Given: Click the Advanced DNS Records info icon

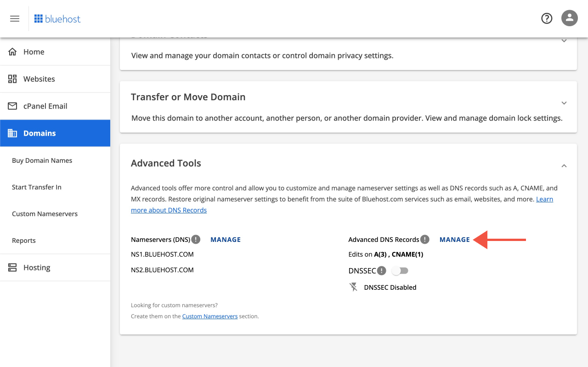Looking at the screenshot, I should click(x=425, y=239).
